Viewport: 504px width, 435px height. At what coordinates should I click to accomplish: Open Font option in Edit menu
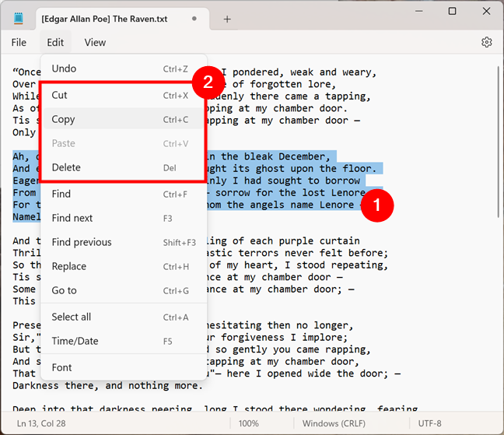(124, 367)
